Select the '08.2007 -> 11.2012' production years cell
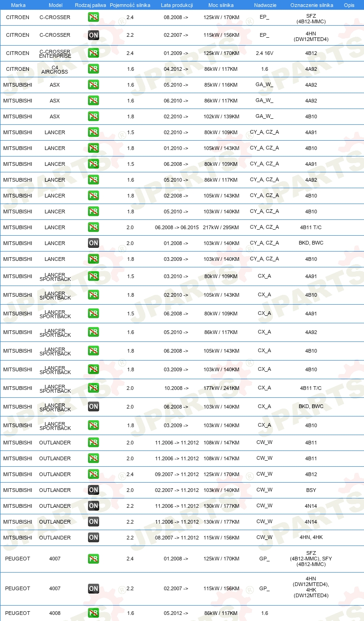The height and width of the screenshot is (621, 364). coord(177,538)
